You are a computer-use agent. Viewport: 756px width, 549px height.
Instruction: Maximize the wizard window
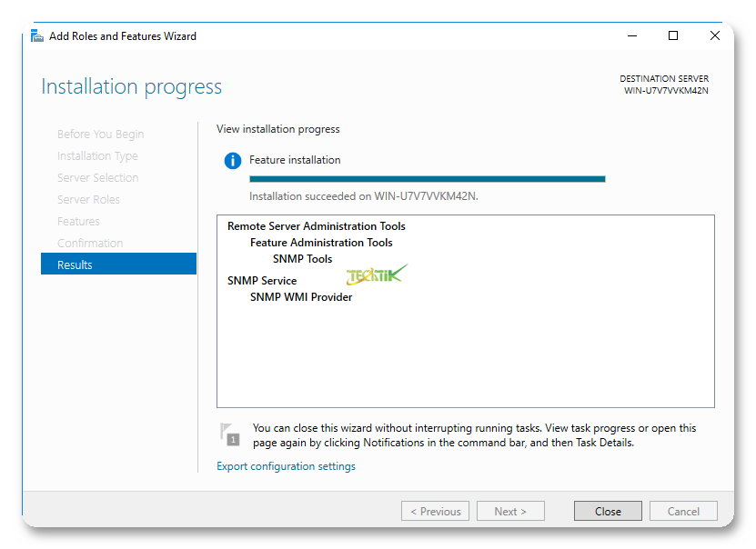tap(673, 36)
